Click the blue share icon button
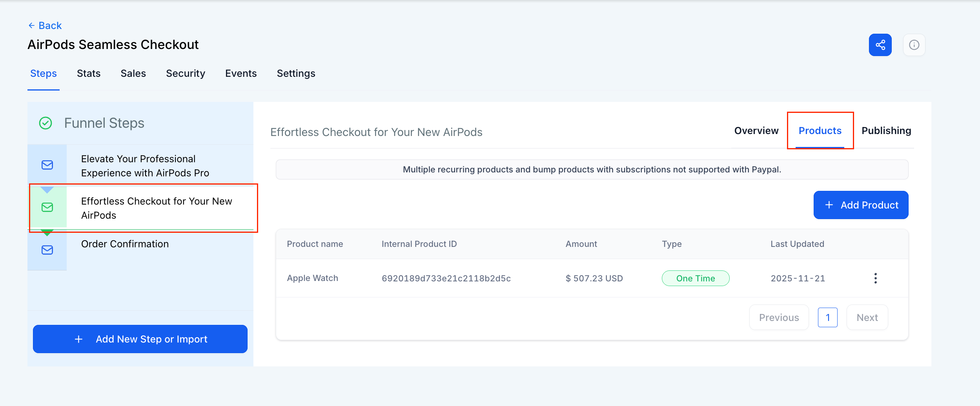This screenshot has height=406, width=980. 880,45
